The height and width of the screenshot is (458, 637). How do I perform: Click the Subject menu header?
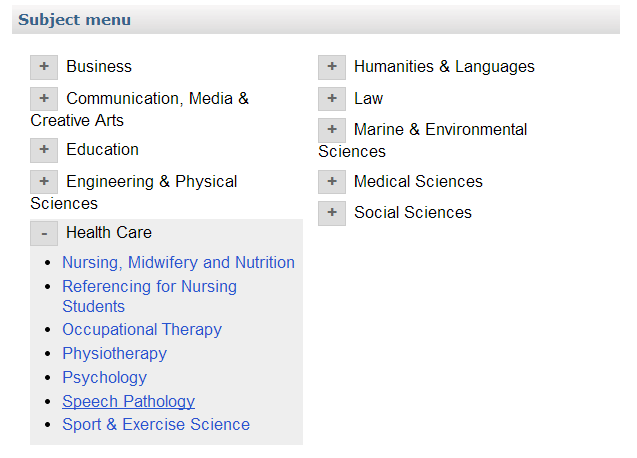[74, 20]
